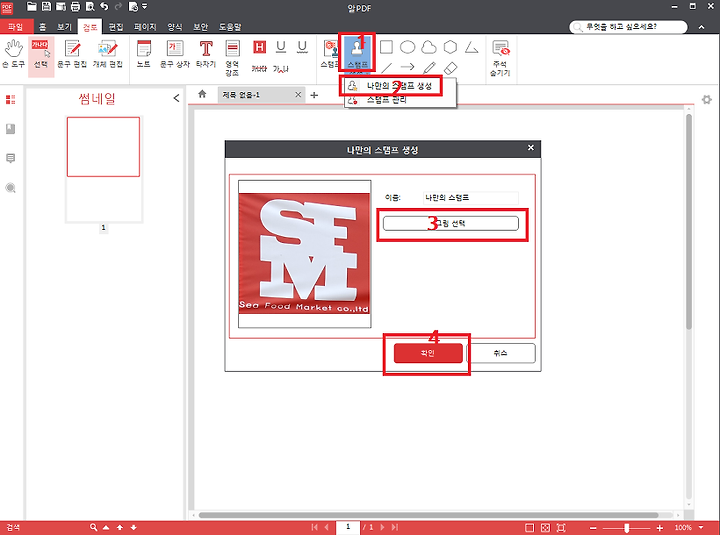
Task: Add a 노트 sticky note
Action: (144, 54)
